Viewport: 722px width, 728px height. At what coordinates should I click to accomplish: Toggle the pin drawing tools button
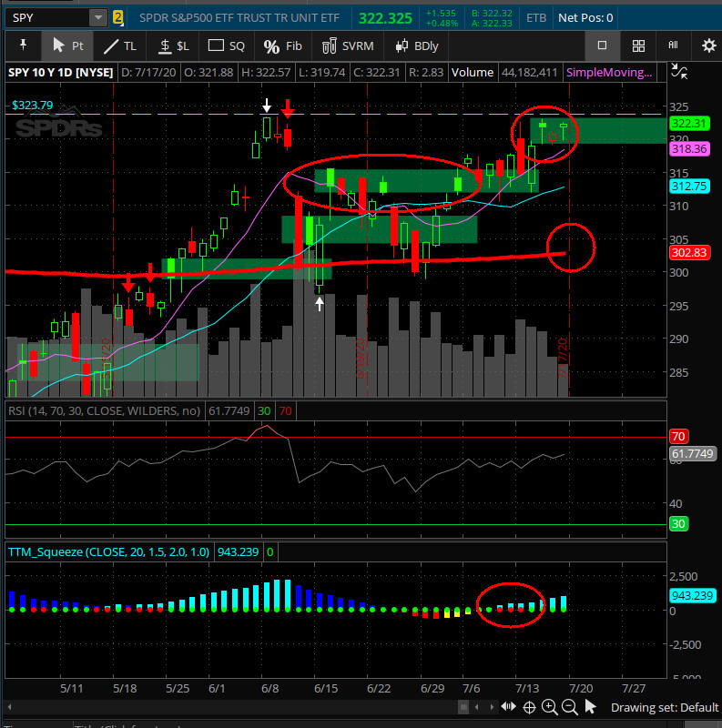pyautogui.click(x=22, y=45)
